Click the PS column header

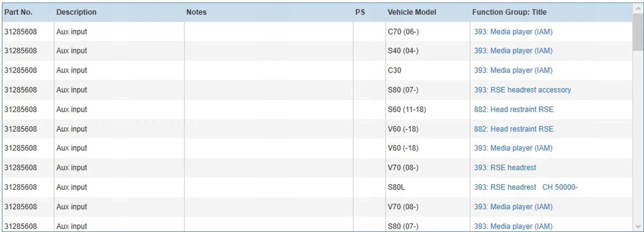pyautogui.click(x=360, y=12)
